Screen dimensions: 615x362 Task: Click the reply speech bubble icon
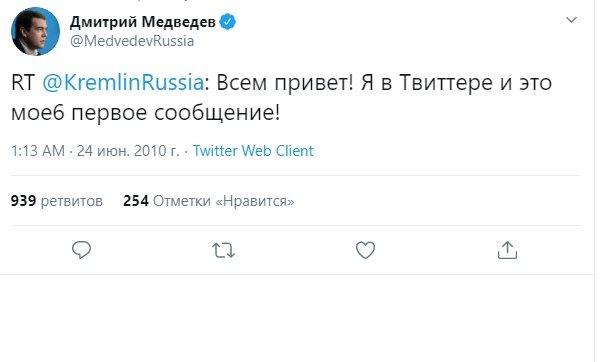[82, 250]
